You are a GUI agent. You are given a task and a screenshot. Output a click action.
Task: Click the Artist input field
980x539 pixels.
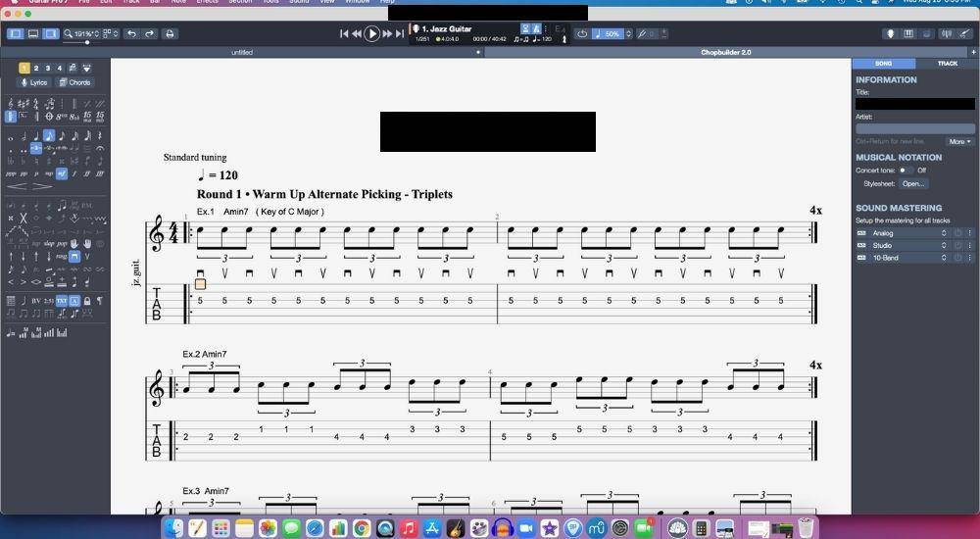pyautogui.click(x=915, y=128)
